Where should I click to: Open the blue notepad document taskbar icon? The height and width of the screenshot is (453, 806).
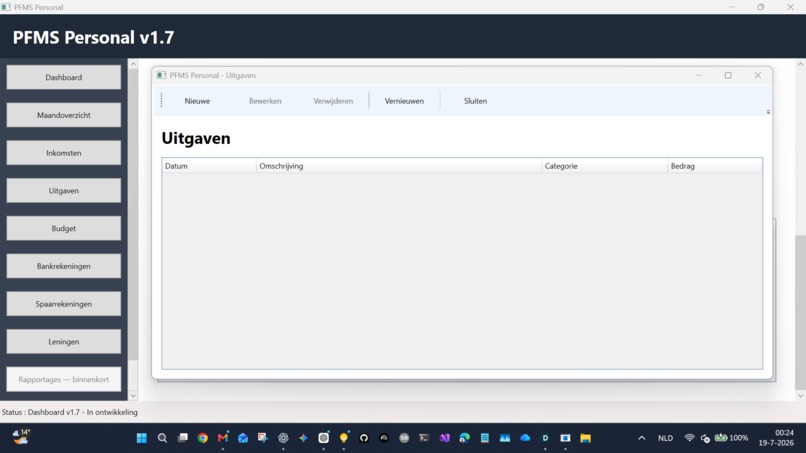[x=485, y=438]
